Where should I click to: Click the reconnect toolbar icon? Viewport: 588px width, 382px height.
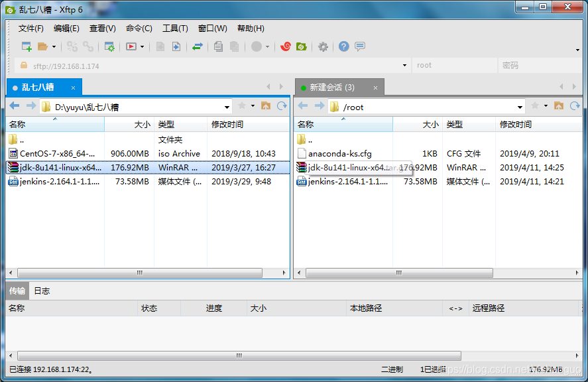pyautogui.click(x=88, y=46)
